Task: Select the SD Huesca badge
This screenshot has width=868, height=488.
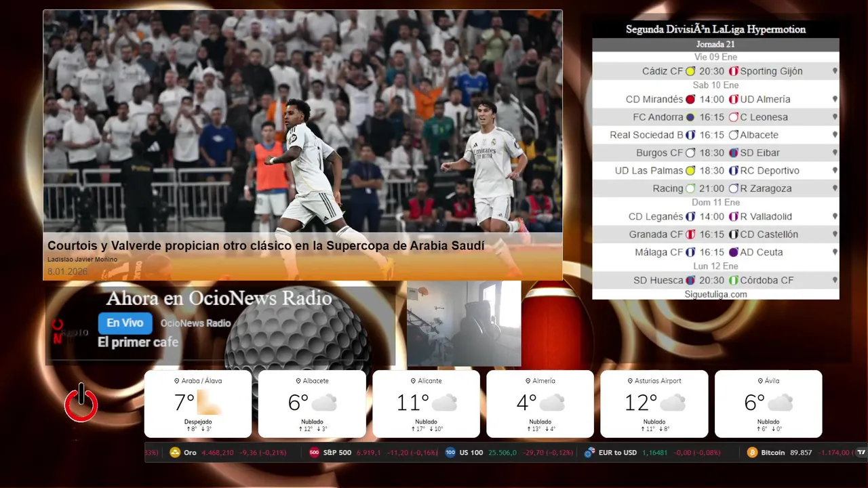Action: 690,281
